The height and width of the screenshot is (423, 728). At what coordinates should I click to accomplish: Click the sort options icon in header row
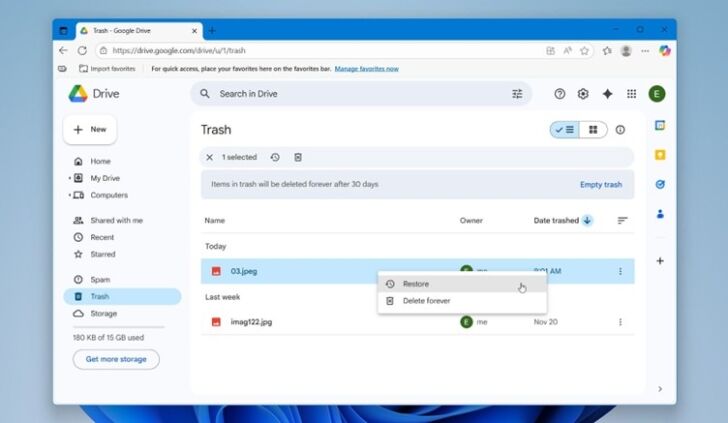pos(622,221)
